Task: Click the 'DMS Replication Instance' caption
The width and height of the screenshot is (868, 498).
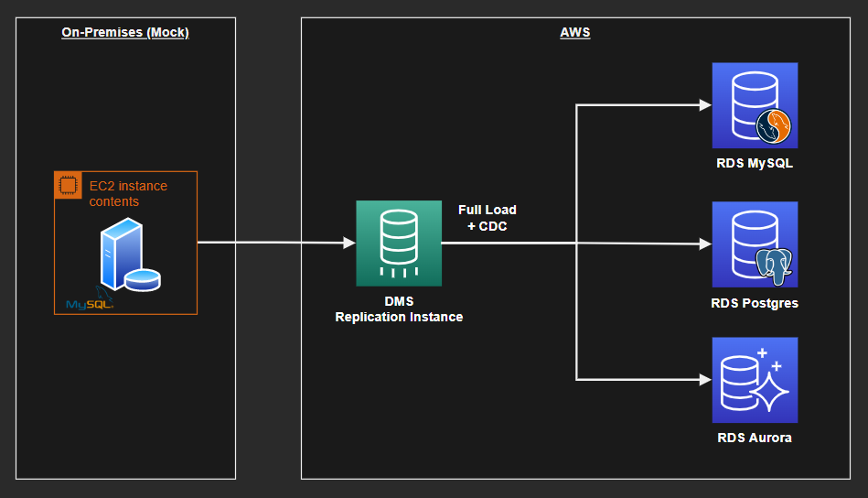Action: pos(399,309)
